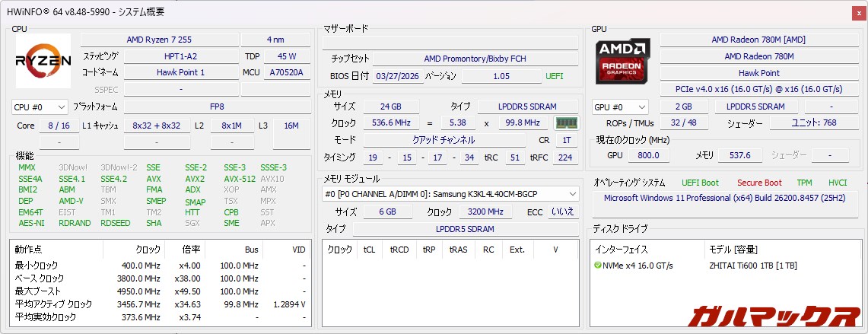Screen dimensions: 868x334
Task: Click the GPU clock 800.0 value
Action: (x=648, y=156)
